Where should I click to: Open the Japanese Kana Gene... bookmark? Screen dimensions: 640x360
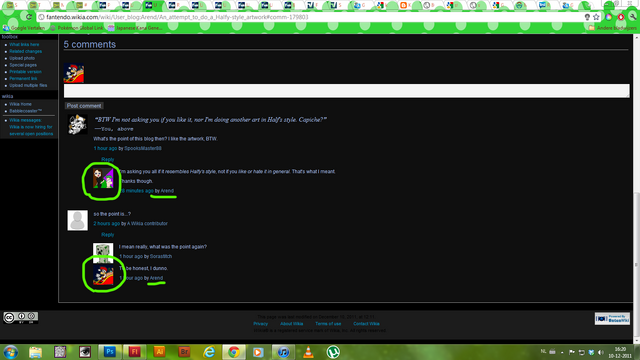click(x=135, y=28)
